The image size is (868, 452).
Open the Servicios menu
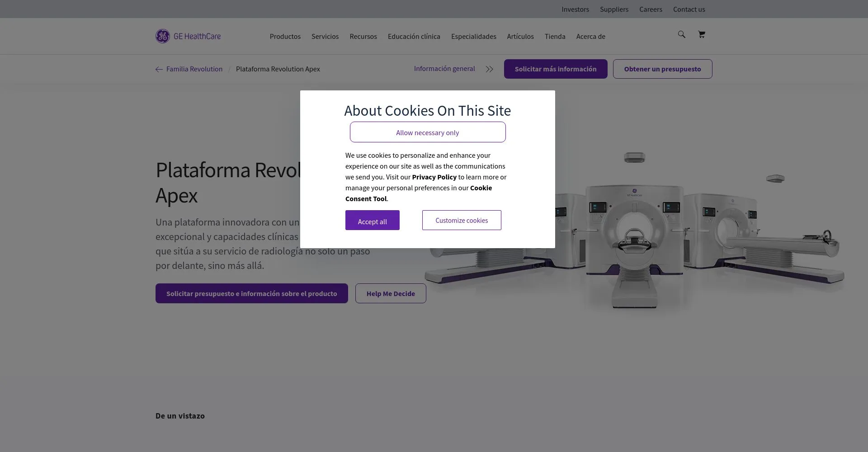(x=325, y=36)
